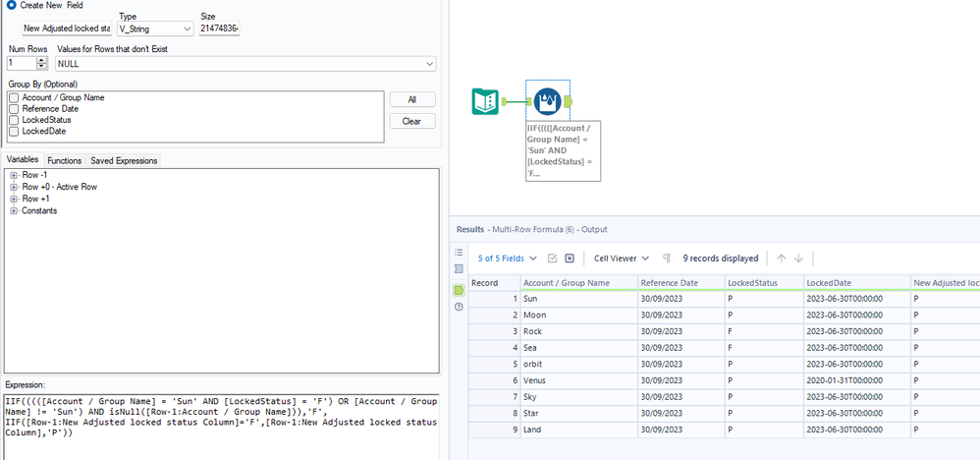Open the 5 of 5 Fields dropdown
980x460 pixels.
(507, 259)
